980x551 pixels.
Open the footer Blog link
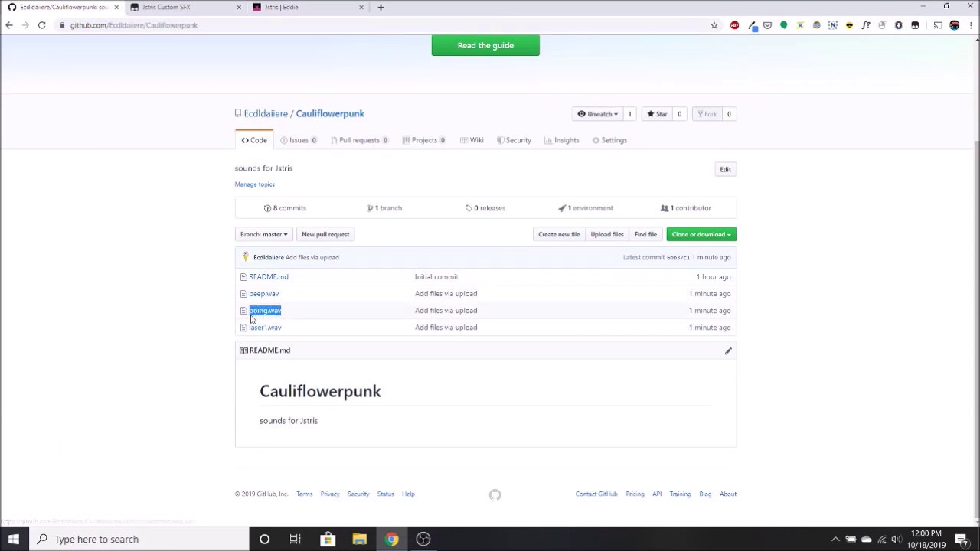pos(705,494)
